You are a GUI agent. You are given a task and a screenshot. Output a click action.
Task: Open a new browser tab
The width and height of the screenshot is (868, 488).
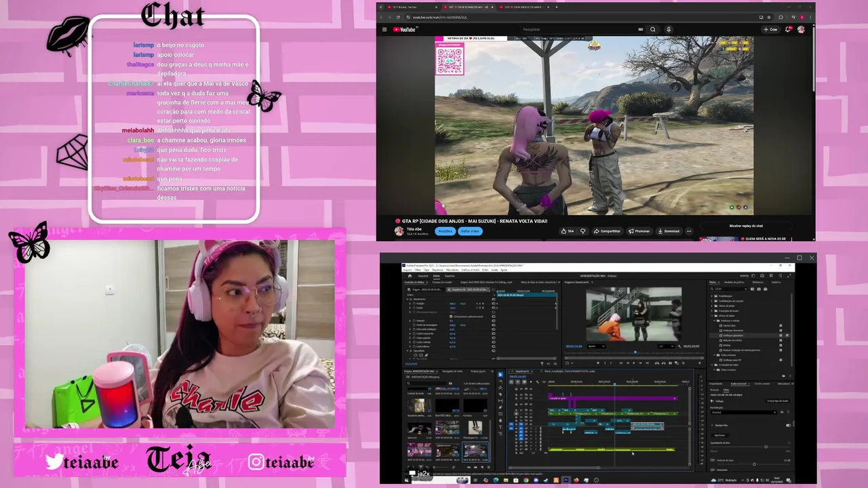556,7
